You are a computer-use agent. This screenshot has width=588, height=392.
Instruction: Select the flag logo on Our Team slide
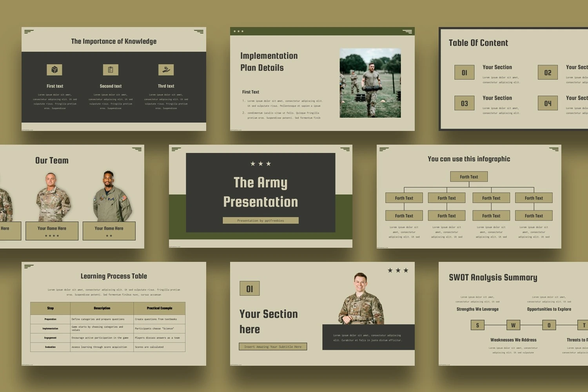pyautogui.click(x=136, y=149)
